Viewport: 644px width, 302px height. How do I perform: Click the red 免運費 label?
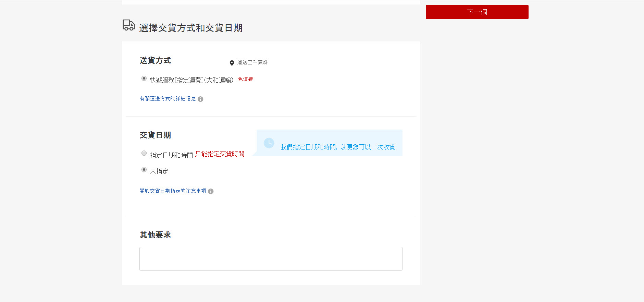pos(245,79)
